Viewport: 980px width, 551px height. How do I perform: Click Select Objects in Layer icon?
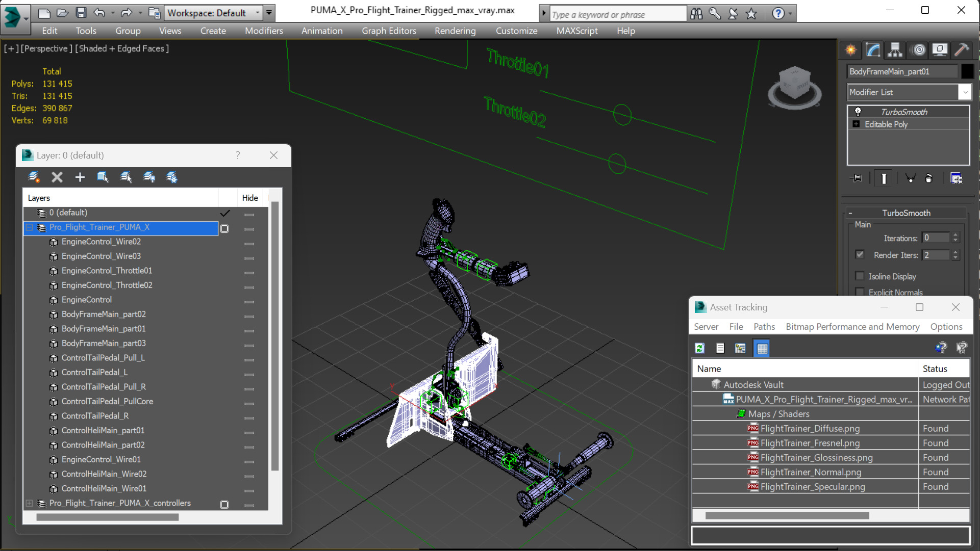coord(125,177)
